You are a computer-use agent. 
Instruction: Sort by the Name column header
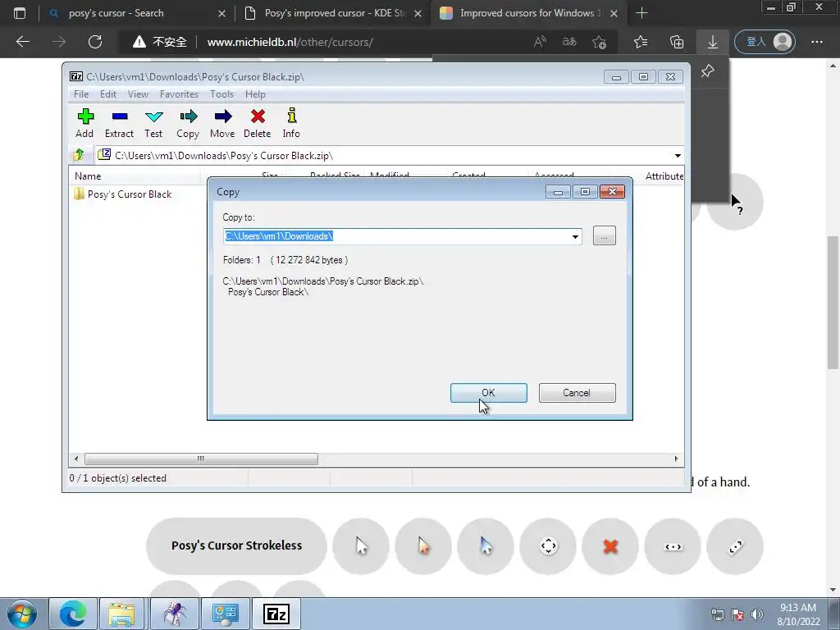coord(135,176)
